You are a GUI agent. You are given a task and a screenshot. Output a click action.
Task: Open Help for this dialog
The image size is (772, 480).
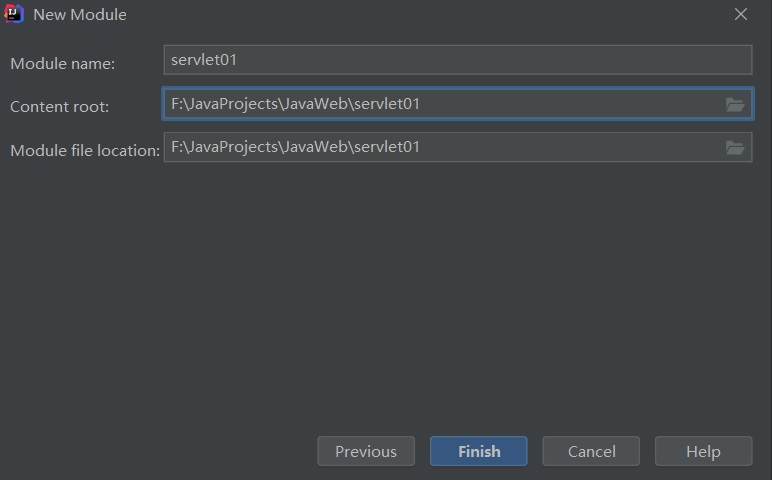click(703, 451)
